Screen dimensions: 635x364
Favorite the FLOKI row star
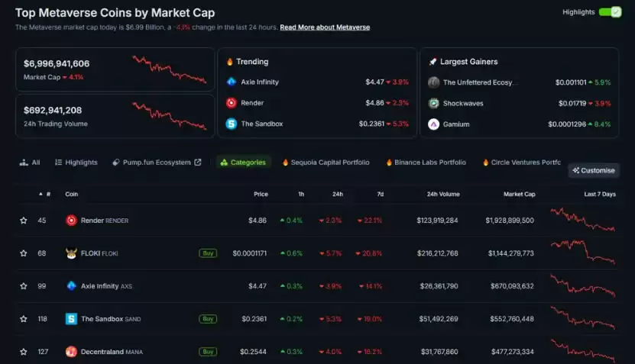pos(24,253)
